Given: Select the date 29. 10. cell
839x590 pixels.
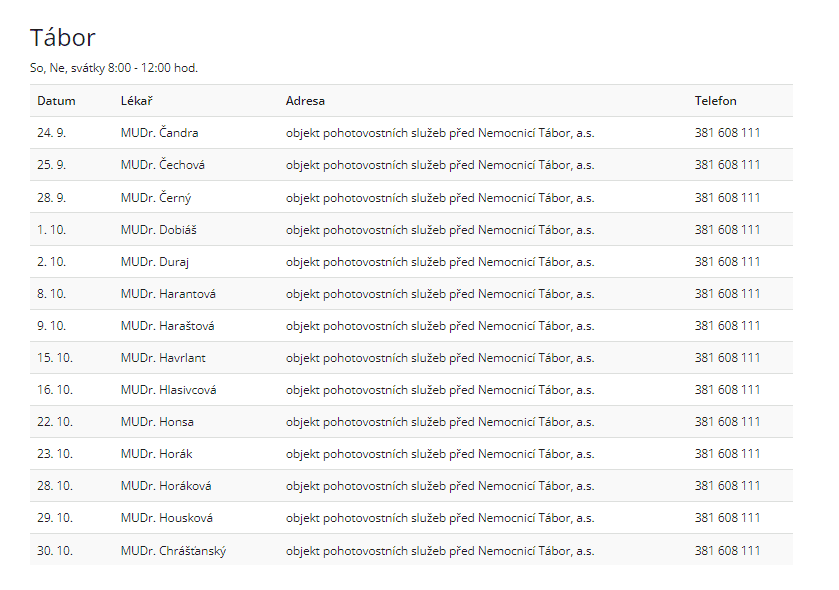Looking at the screenshot, I should pos(55,518).
